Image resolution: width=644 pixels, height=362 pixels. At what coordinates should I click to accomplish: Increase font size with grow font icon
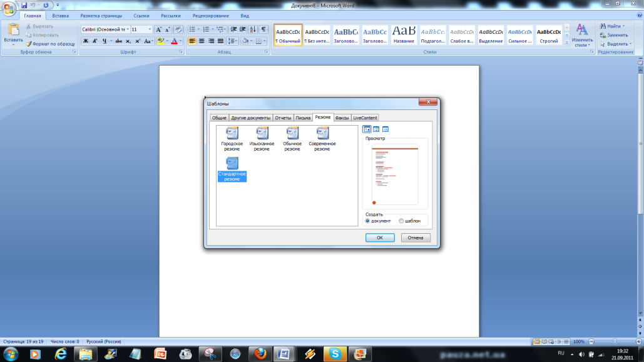[158, 29]
